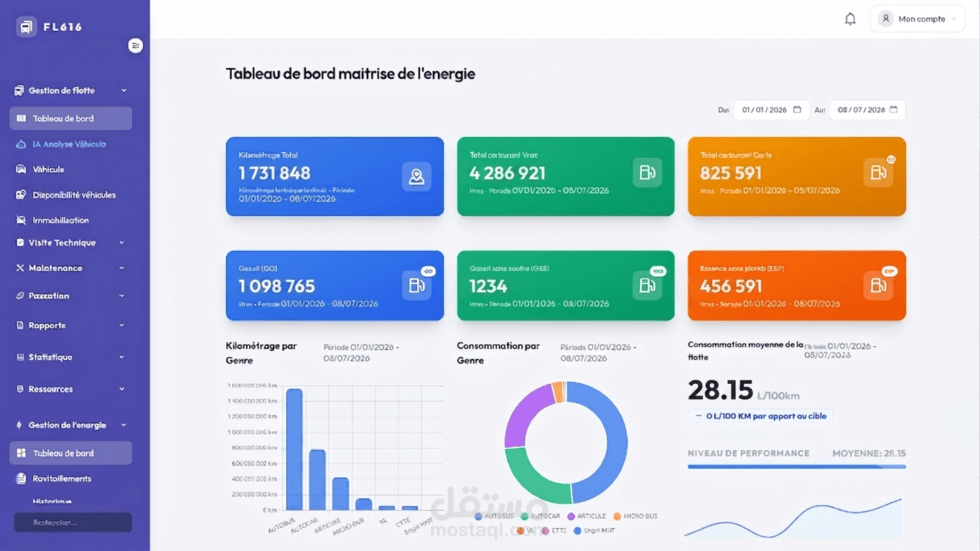The height and width of the screenshot is (551, 980).
Task: Click the account avatar icon
Action: (887, 19)
